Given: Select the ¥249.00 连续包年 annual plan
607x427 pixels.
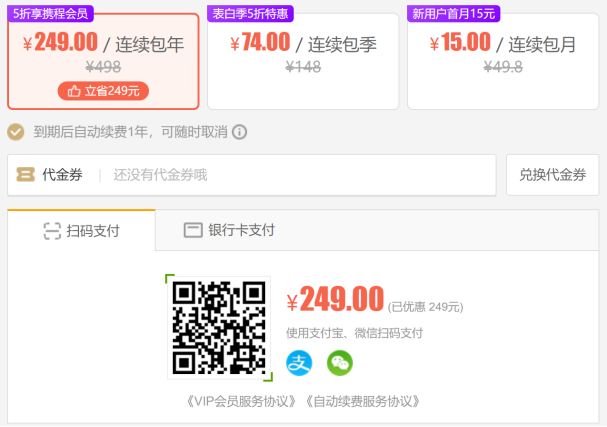Looking at the screenshot, I should pos(103,61).
